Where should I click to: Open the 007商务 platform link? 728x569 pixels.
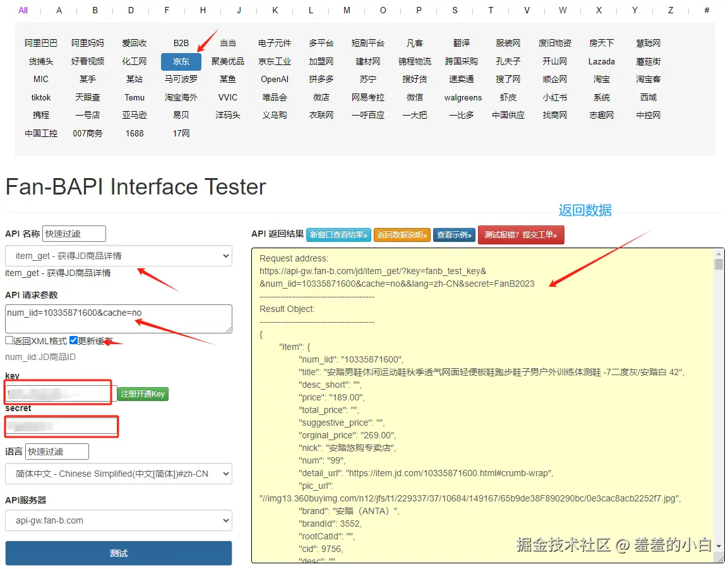tap(87, 134)
